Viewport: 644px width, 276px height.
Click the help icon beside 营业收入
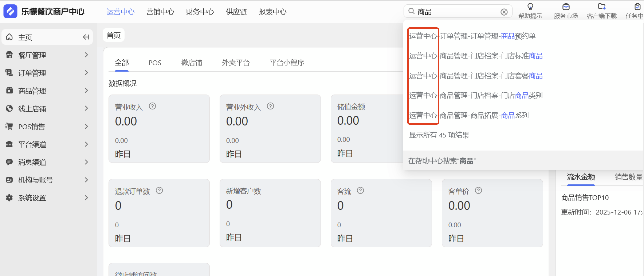(x=153, y=106)
